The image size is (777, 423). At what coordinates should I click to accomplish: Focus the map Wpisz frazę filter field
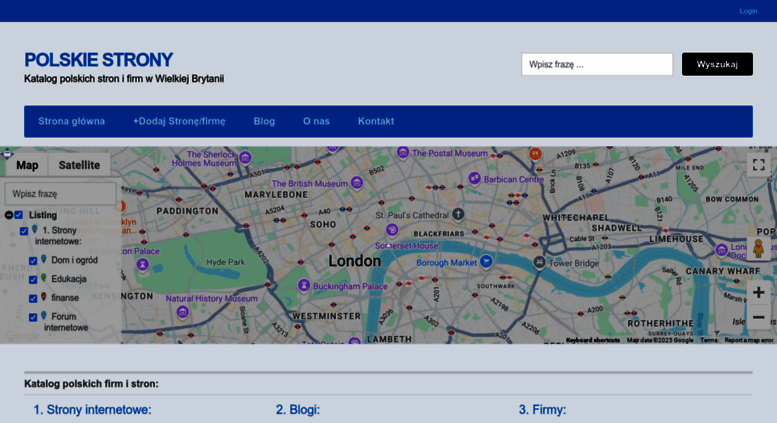(x=60, y=194)
